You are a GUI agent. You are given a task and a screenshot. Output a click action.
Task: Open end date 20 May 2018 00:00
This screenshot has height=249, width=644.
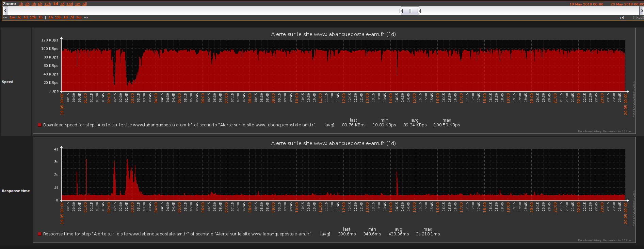click(x=627, y=4)
